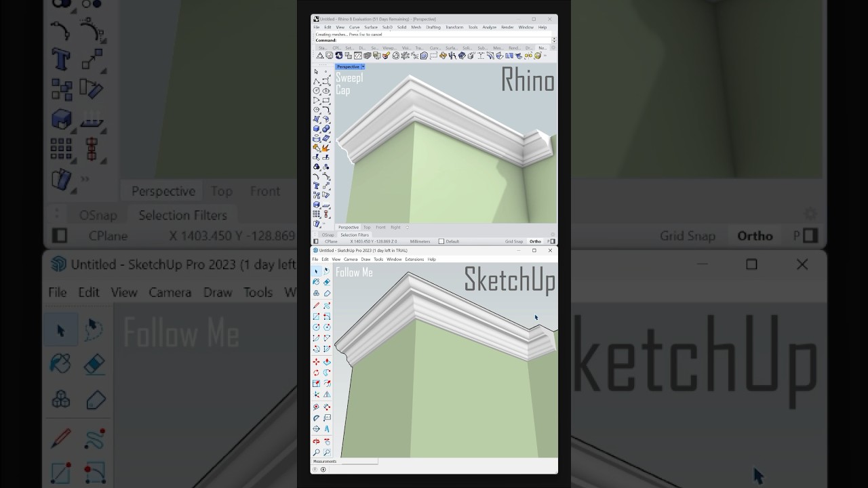Click SketchUp's Select arrow tool
The height and width of the screenshot is (488, 868).
pyautogui.click(x=316, y=270)
